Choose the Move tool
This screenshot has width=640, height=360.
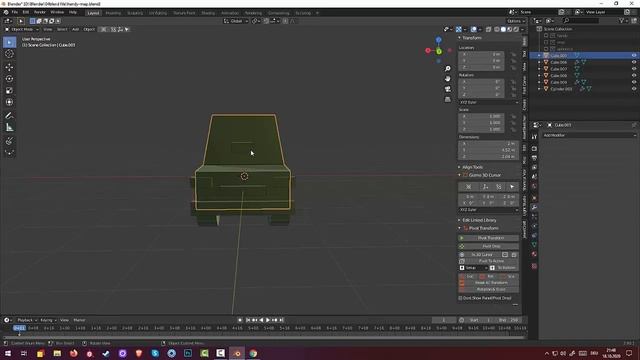(9, 67)
